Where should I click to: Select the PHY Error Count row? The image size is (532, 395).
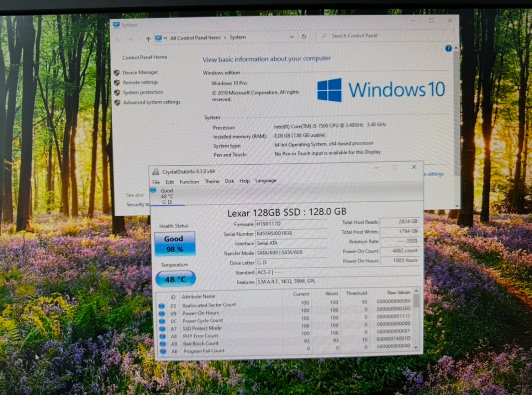pyautogui.click(x=285, y=334)
